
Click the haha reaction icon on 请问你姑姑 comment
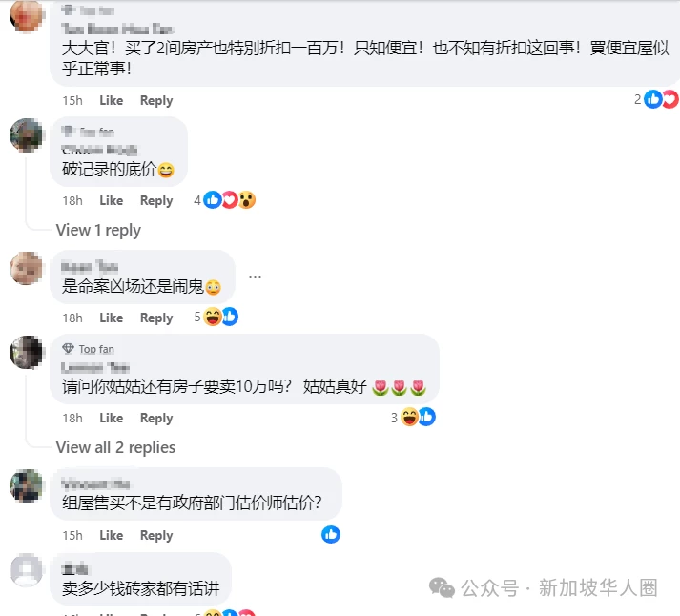(x=409, y=417)
